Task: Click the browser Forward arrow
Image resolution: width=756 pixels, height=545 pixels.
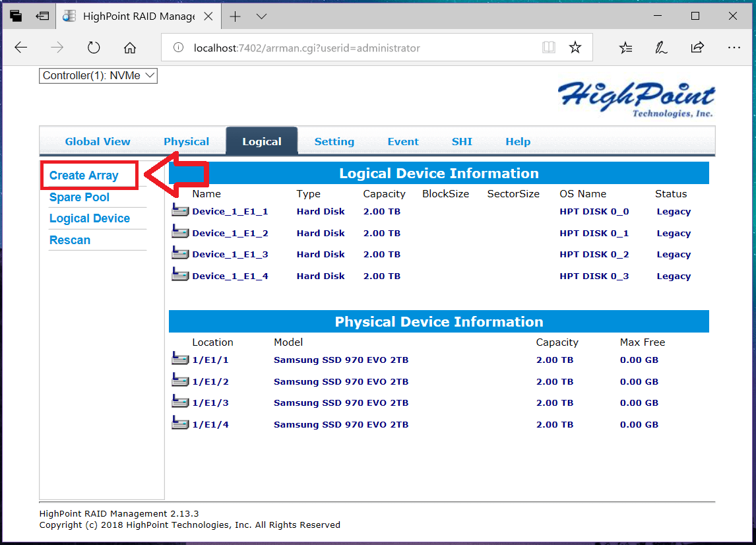Action: pos(57,48)
